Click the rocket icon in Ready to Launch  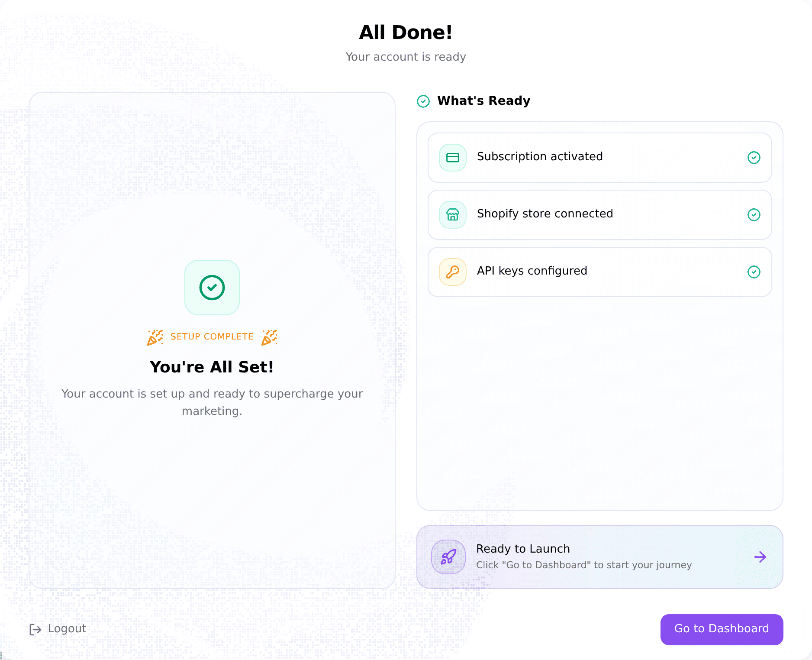448,557
